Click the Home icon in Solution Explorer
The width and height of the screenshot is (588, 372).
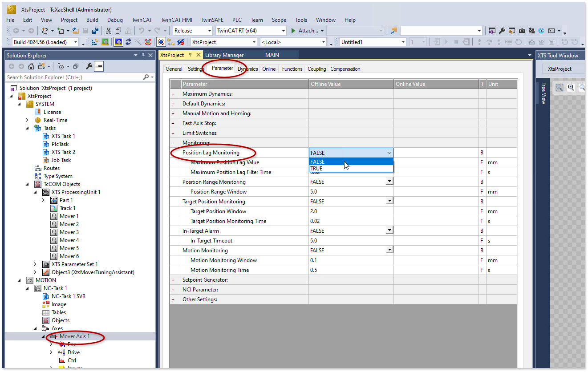pos(31,66)
